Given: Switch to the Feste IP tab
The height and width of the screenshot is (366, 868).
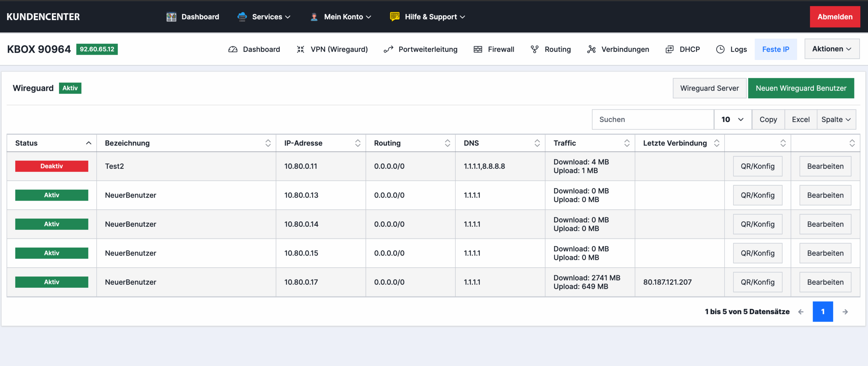Looking at the screenshot, I should (775, 49).
